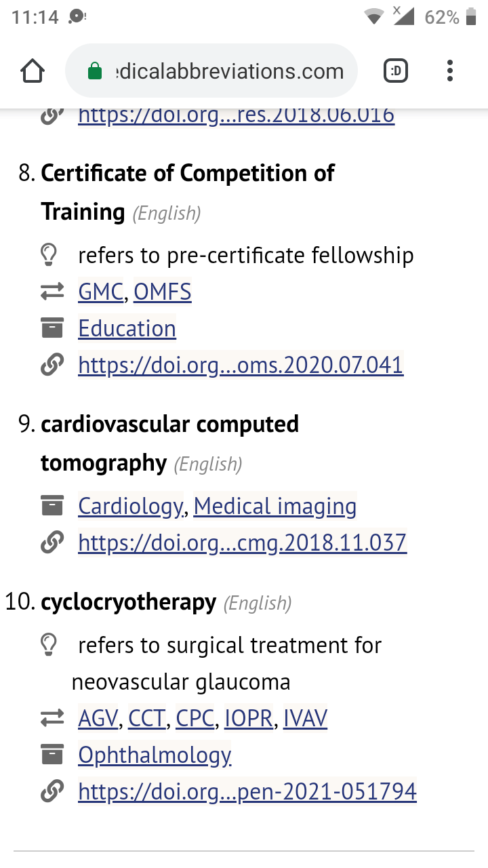Tap the related-terms arrows icon before GMC
The width and height of the screenshot is (488, 868).
click(52, 292)
